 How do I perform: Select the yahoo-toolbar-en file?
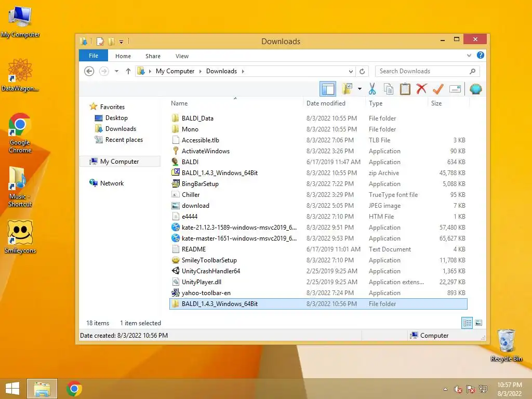[x=318, y=293]
